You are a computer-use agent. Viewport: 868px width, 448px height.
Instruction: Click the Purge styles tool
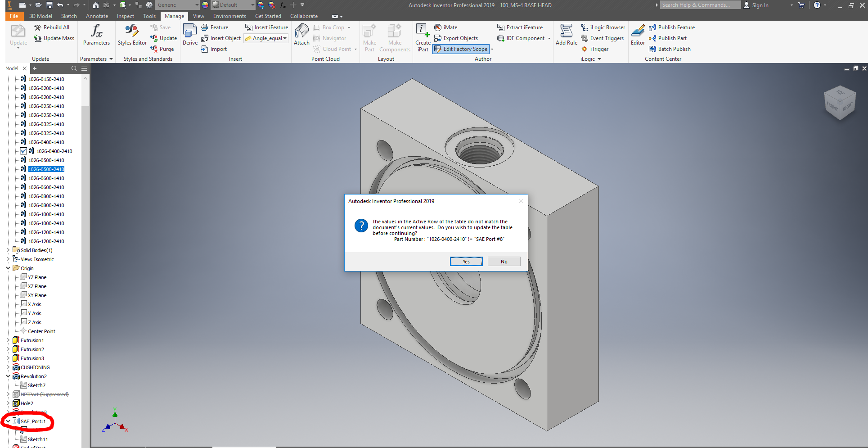(162, 49)
